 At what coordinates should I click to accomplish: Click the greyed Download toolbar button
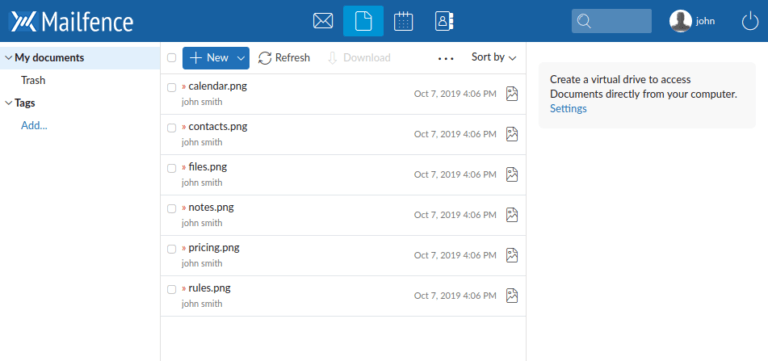coord(359,58)
